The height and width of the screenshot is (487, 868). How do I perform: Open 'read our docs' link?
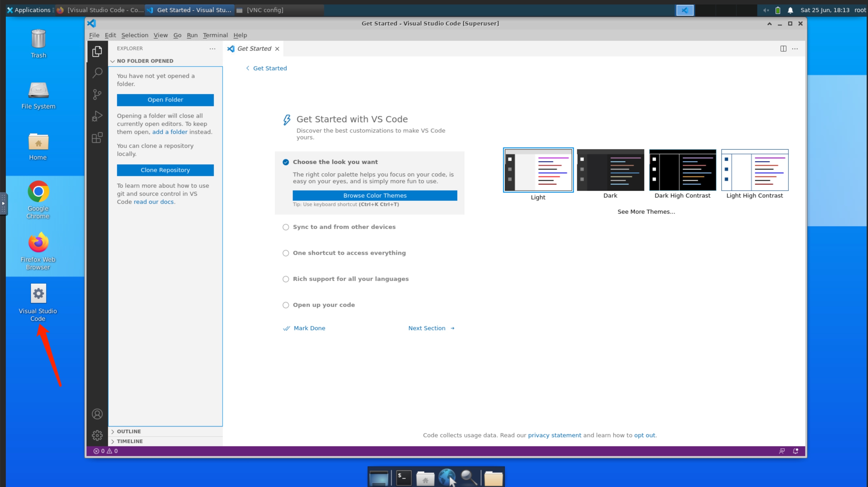pyautogui.click(x=154, y=202)
